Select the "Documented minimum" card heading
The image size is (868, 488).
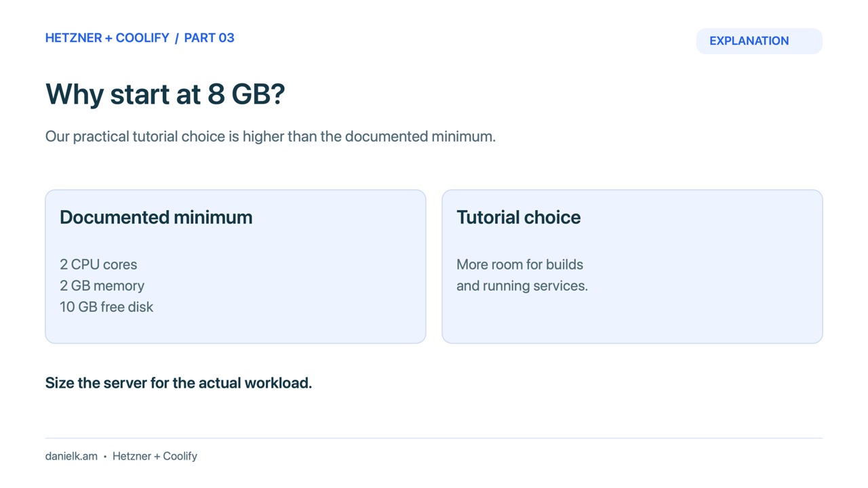(156, 217)
